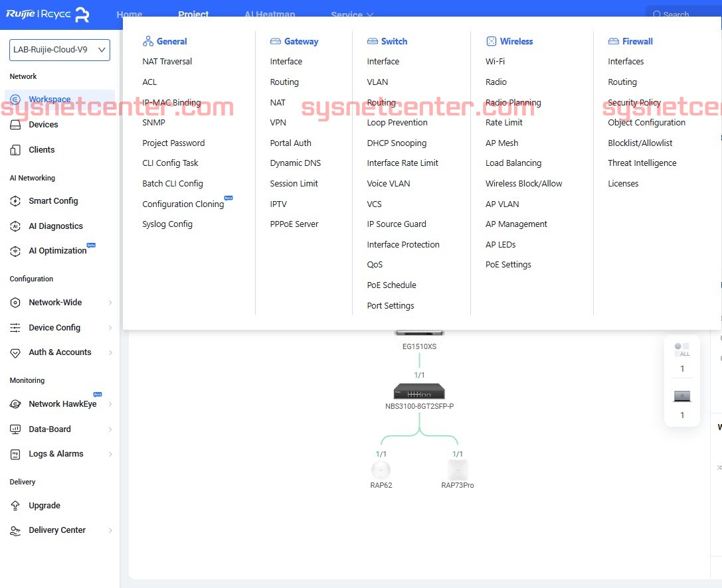Screen dimensions: 722x588
Task: Click the Clients sidebar icon
Action: (x=15, y=150)
